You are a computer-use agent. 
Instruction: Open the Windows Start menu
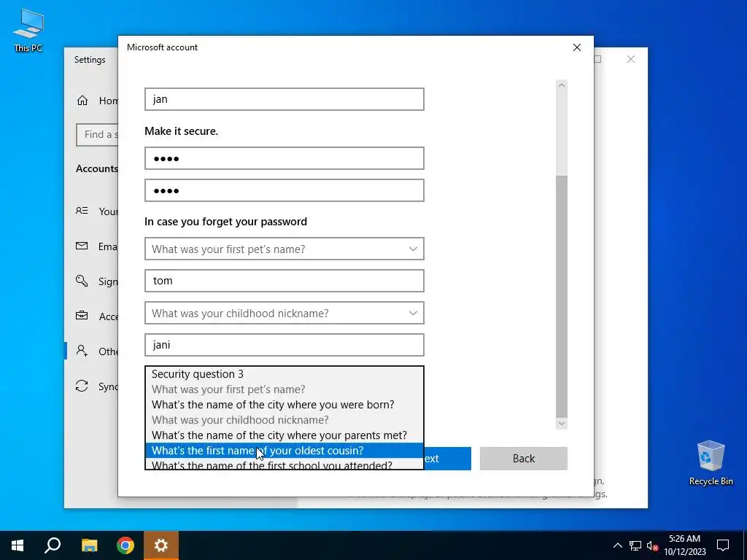18,545
